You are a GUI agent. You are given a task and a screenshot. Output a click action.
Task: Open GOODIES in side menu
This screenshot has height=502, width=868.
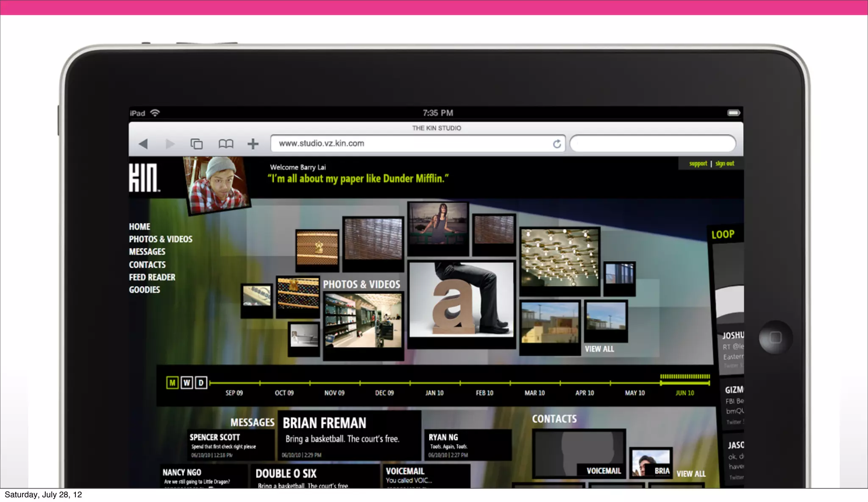coord(145,290)
